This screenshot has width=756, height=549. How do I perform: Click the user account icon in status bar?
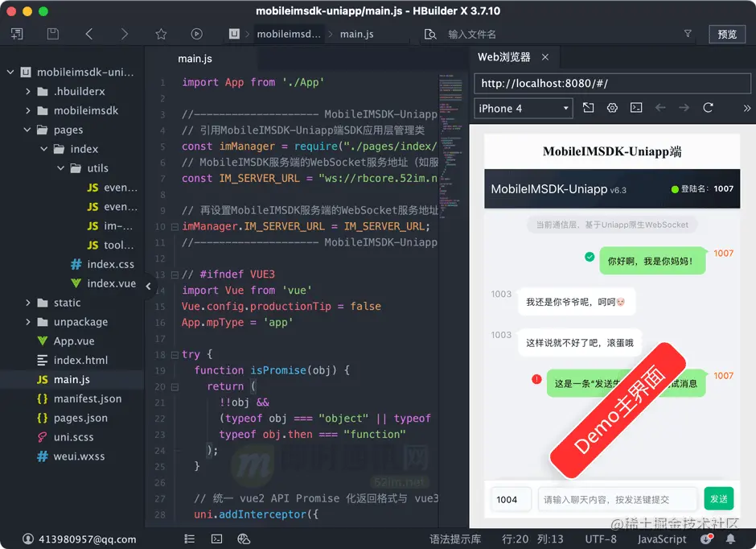pos(28,539)
